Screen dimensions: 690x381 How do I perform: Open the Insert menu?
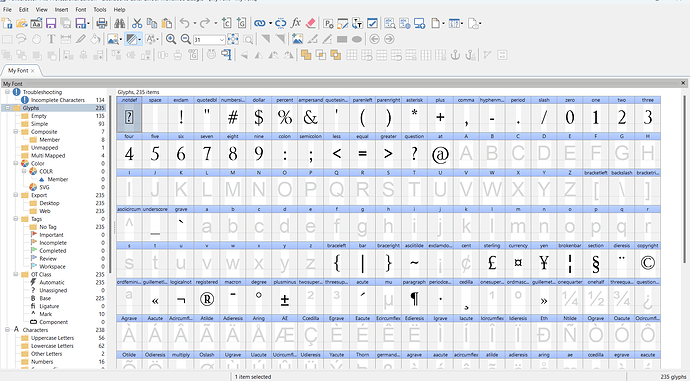62,9
